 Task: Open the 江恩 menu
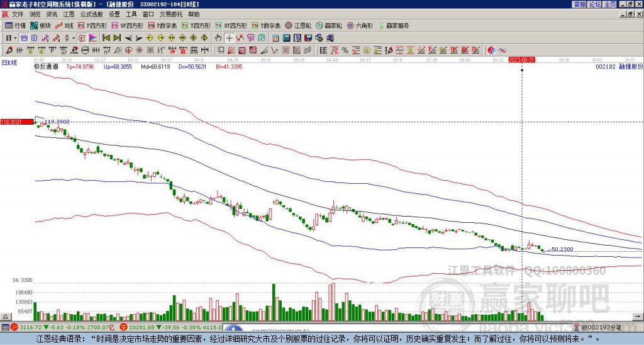[69, 14]
